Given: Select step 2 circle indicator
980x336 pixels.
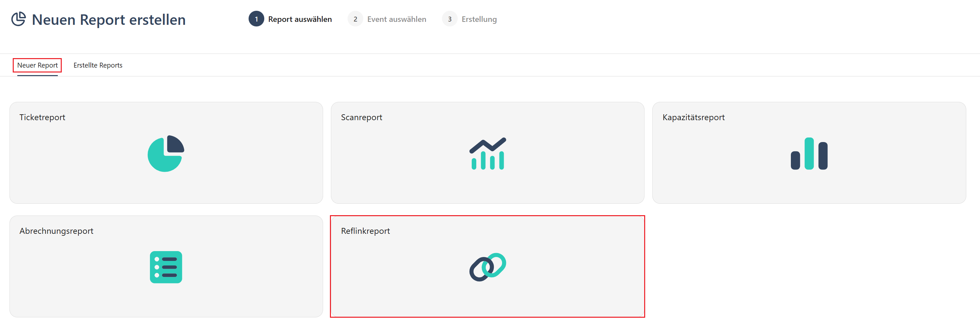Looking at the screenshot, I should [355, 19].
